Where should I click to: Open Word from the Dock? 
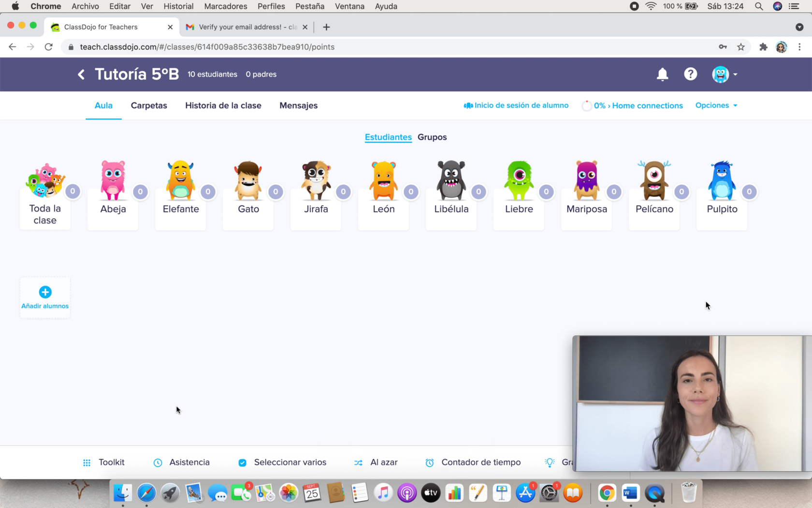click(630, 493)
